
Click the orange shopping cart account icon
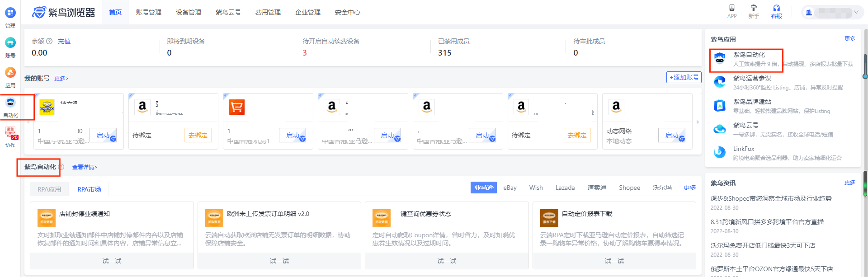237,107
